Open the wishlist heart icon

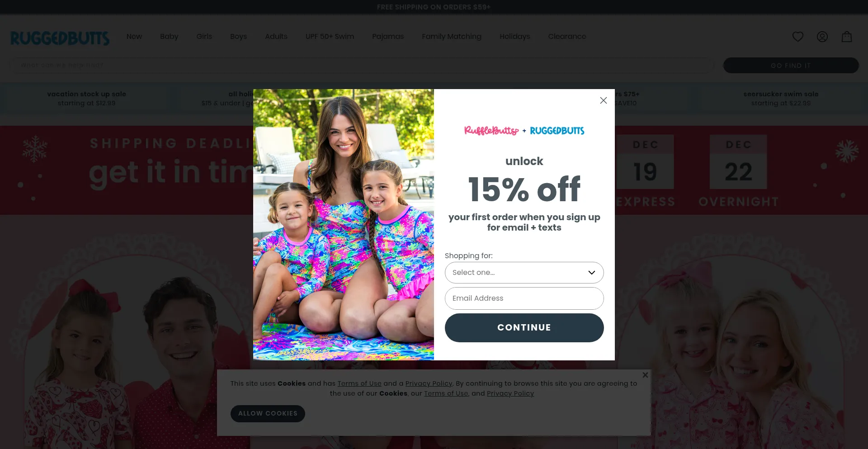click(x=798, y=37)
